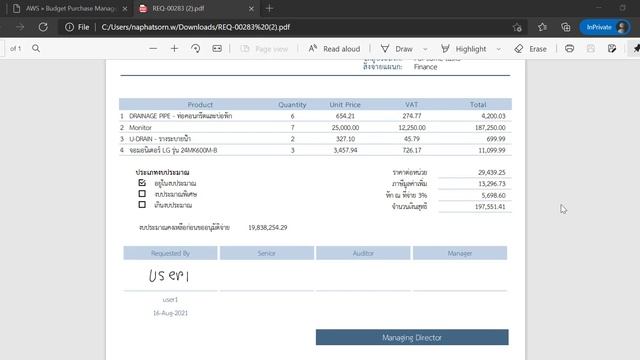640x360 pixels.
Task: Toggle the first checked budget type checkbox
Action: coord(142,182)
